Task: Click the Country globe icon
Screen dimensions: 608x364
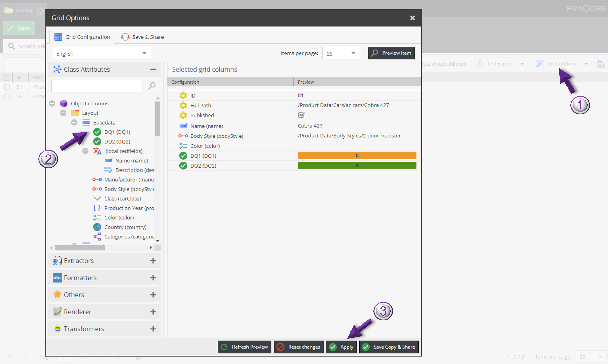Action: point(97,227)
